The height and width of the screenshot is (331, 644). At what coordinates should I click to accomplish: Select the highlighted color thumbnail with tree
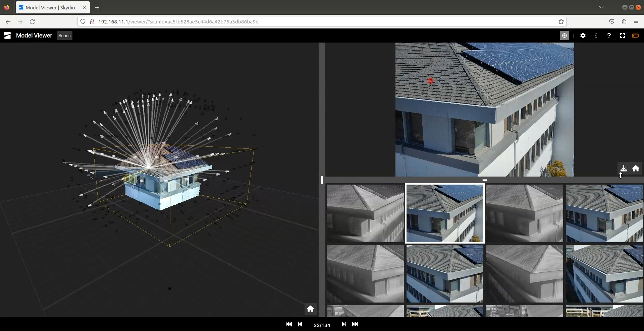[445, 213]
